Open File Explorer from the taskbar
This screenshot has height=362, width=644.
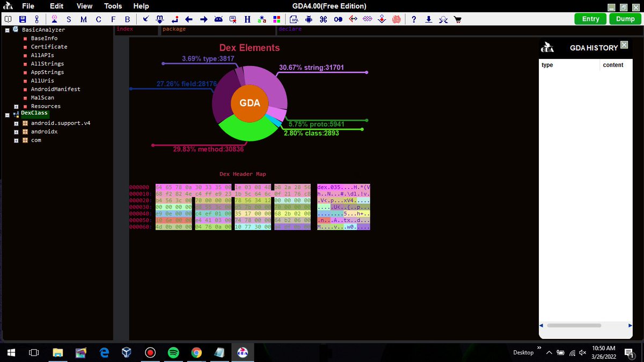pos(57,352)
